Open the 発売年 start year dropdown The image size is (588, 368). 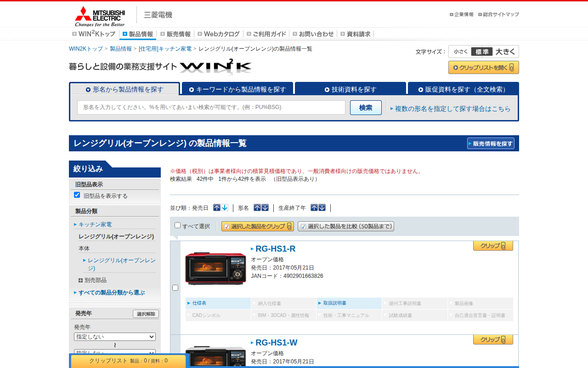[x=115, y=337]
